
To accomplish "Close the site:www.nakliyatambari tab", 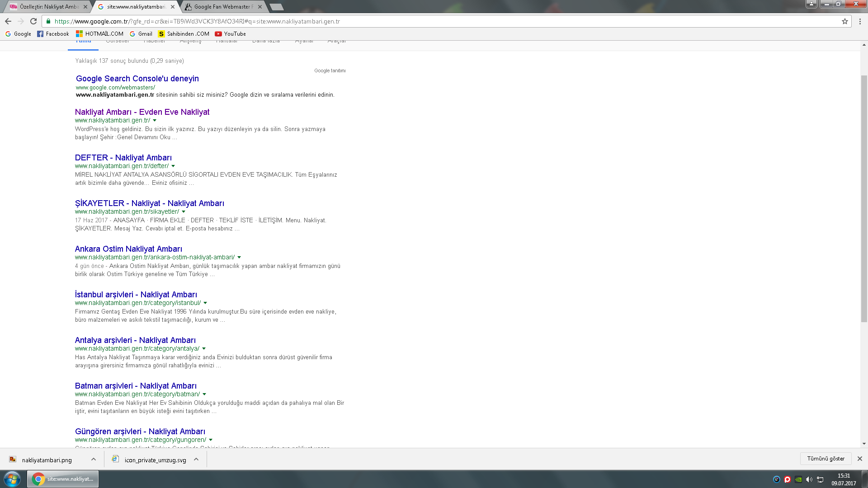I will click(x=173, y=7).
